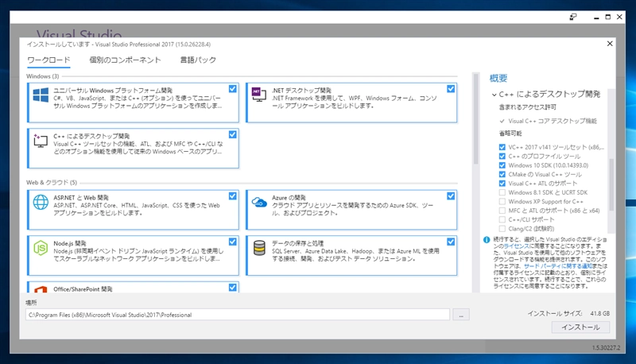Uncheck C++ desktop development workload checkbox
The image size is (636, 364).
point(232,134)
